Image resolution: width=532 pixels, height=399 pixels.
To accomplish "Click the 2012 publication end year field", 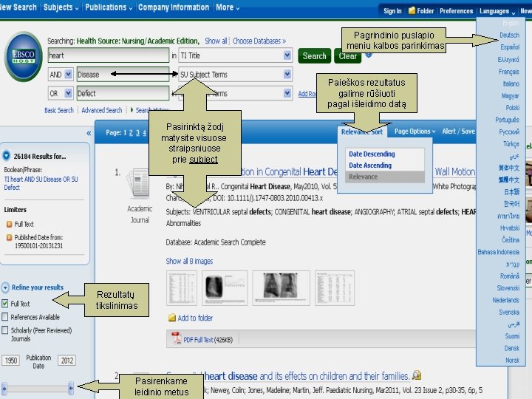I will coord(66,361).
